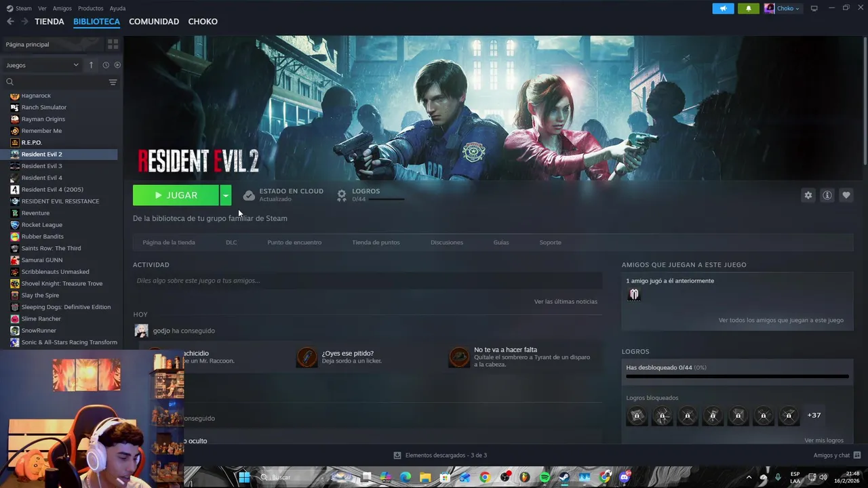Switch to the BIBLIOTECA tab

[96, 22]
